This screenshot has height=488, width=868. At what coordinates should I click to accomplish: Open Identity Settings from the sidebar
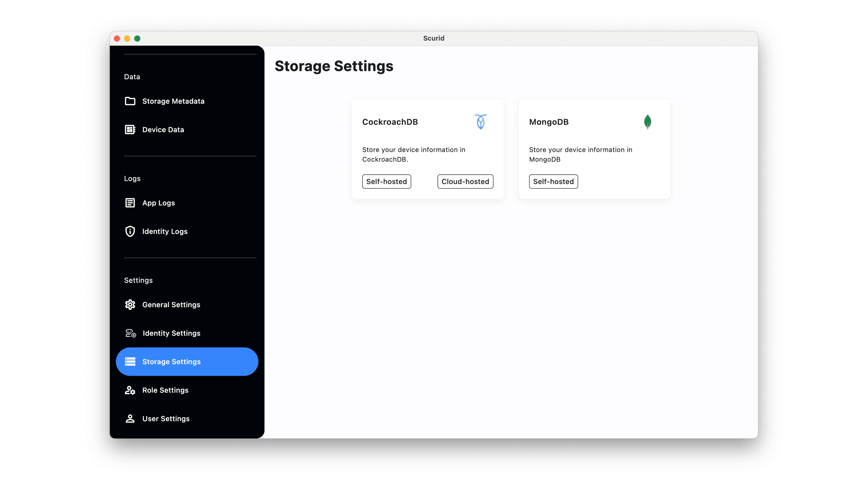coord(171,333)
